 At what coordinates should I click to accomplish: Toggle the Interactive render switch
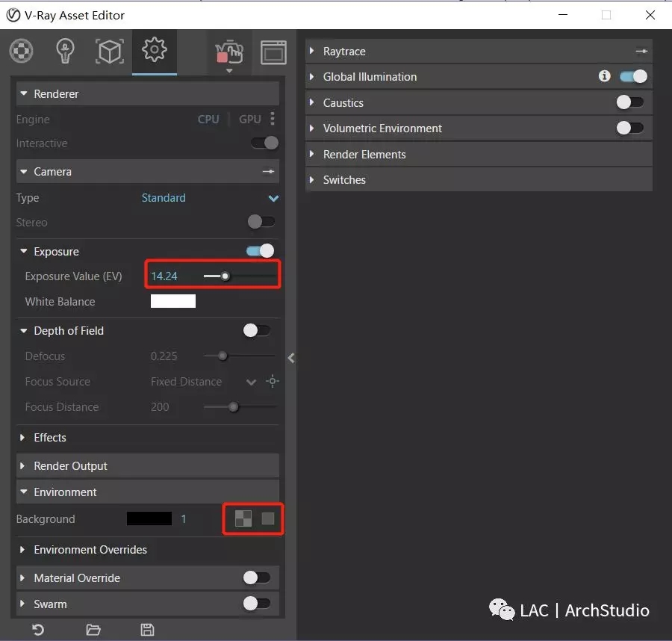tap(265, 143)
